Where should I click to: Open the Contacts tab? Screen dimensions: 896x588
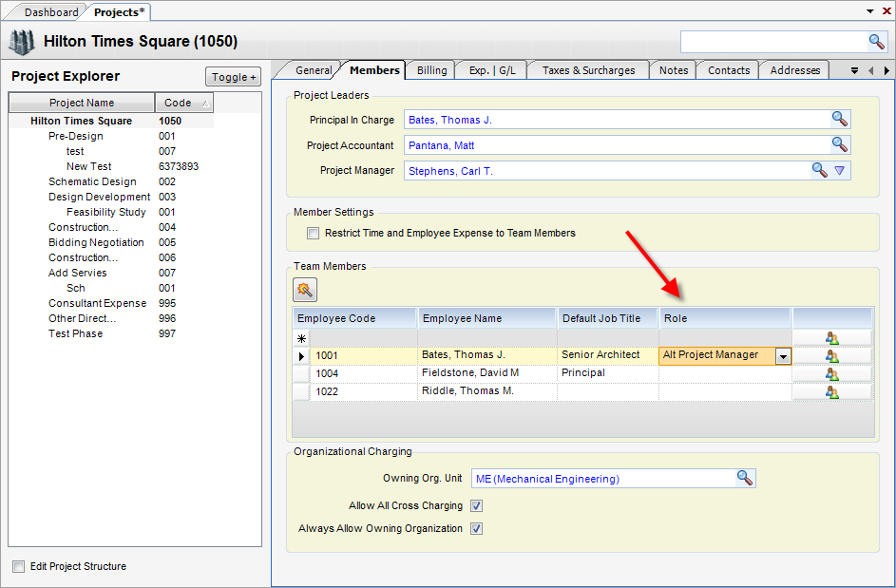[729, 70]
